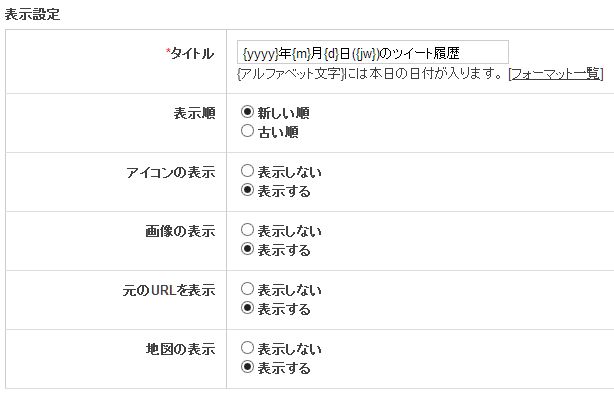Viewport: 614px width, 397px height.
Task: Click the 表示設定 section heading
Action: click(x=32, y=14)
